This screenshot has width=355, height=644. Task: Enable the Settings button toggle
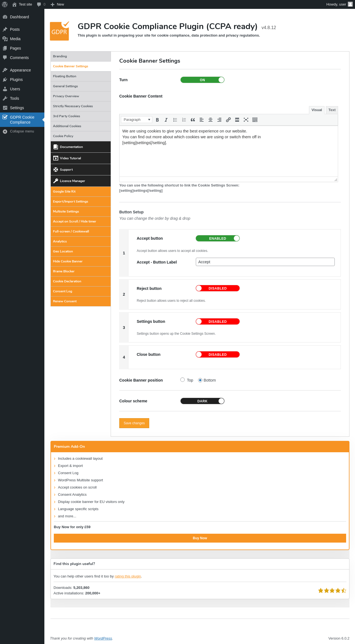point(218,321)
